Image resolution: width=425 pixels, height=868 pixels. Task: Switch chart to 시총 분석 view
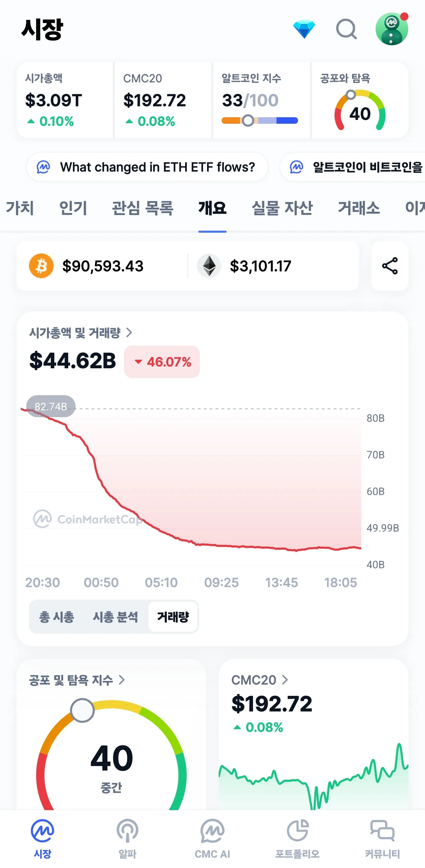(x=115, y=617)
